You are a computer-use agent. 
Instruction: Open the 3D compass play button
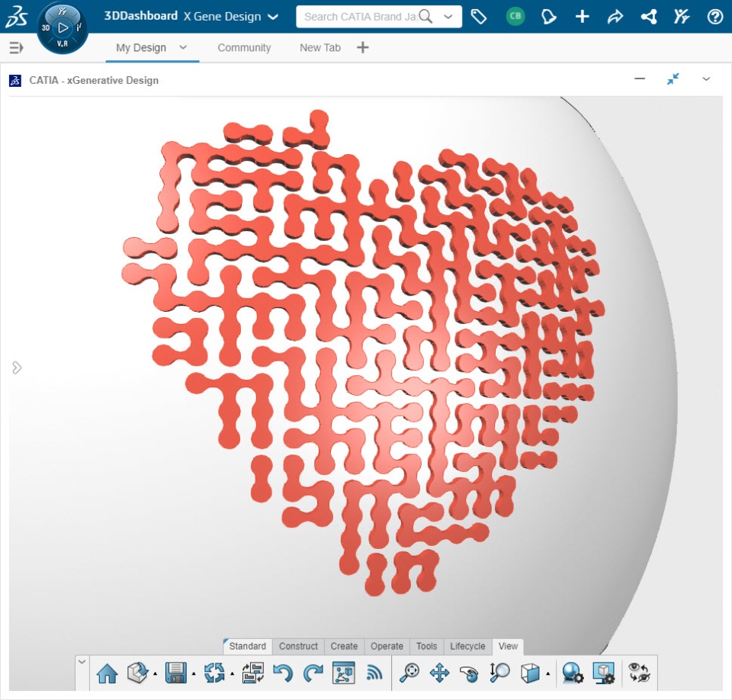(63, 28)
